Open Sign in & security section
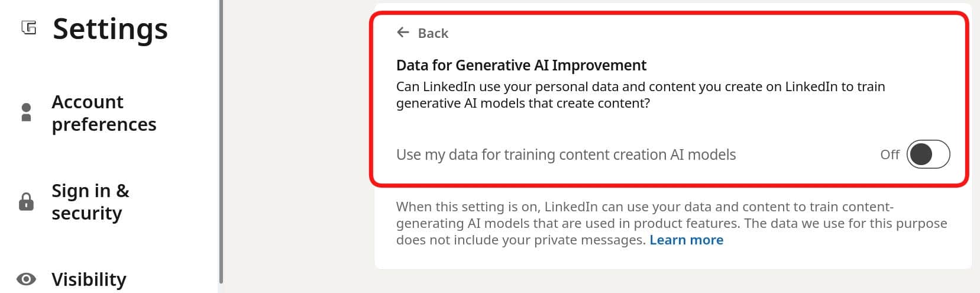The height and width of the screenshot is (293, 980). [x=90, y=202]
